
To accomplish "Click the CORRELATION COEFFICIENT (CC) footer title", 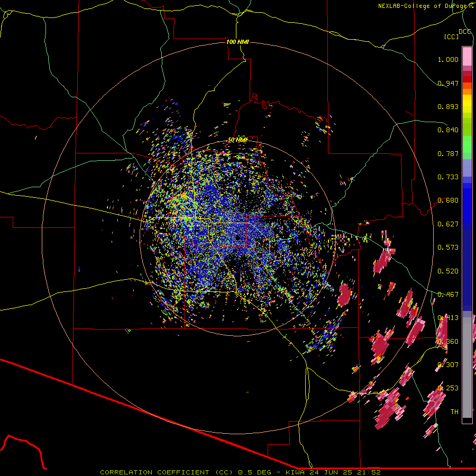I will [x=167, y=472].
